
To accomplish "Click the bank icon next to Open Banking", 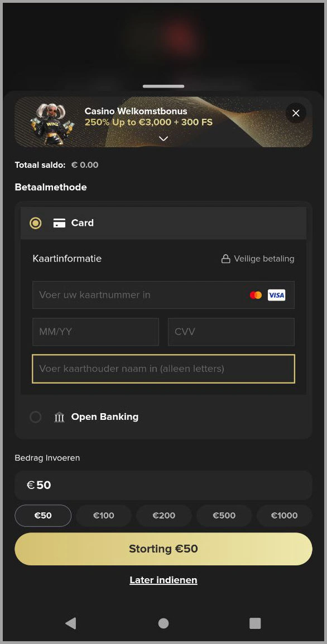I will (x=59, y=417).
